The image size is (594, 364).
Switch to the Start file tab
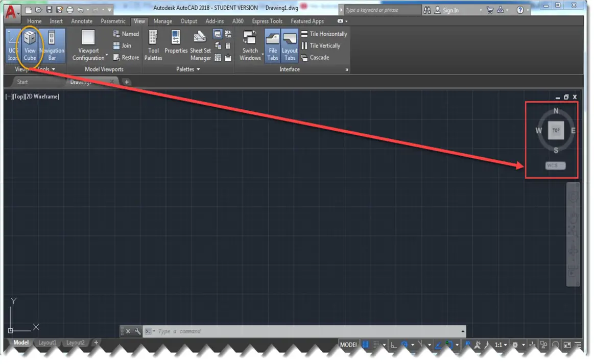click(22, 82)
